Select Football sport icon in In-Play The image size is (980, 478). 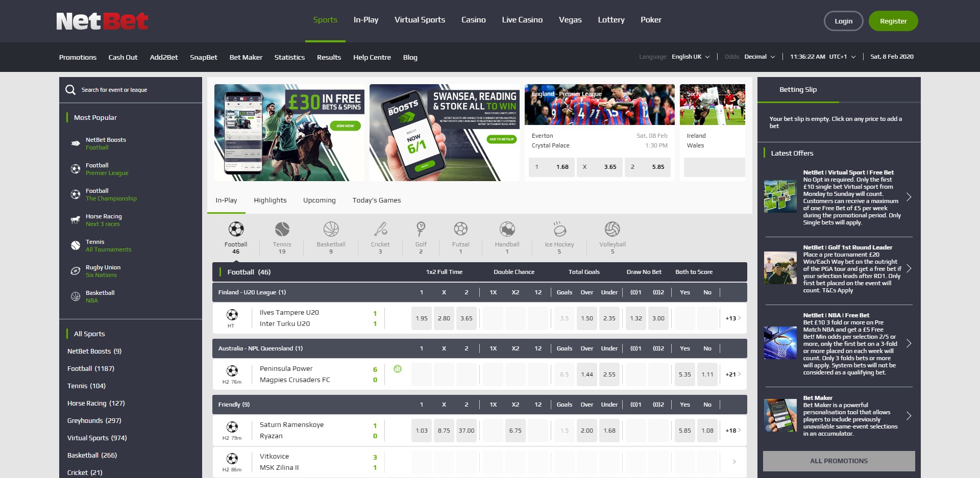pyautogui.click(x=236, y=229)
